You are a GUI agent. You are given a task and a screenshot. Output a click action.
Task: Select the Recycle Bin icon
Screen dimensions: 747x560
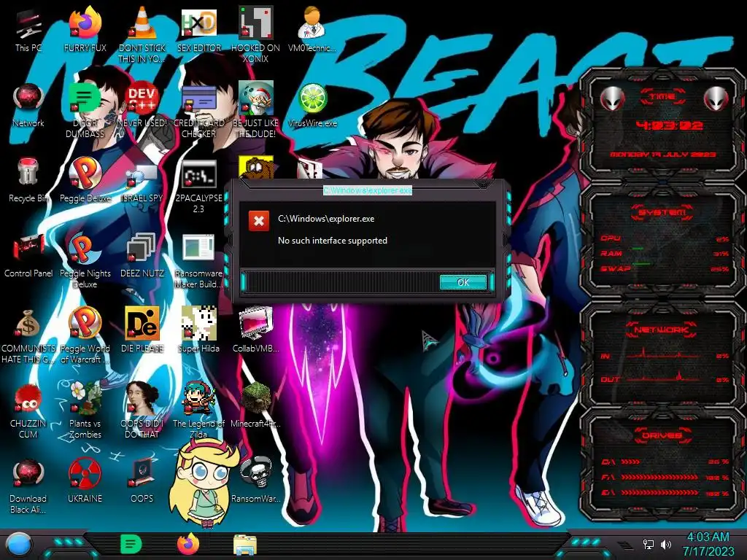[x=28, y=180]
